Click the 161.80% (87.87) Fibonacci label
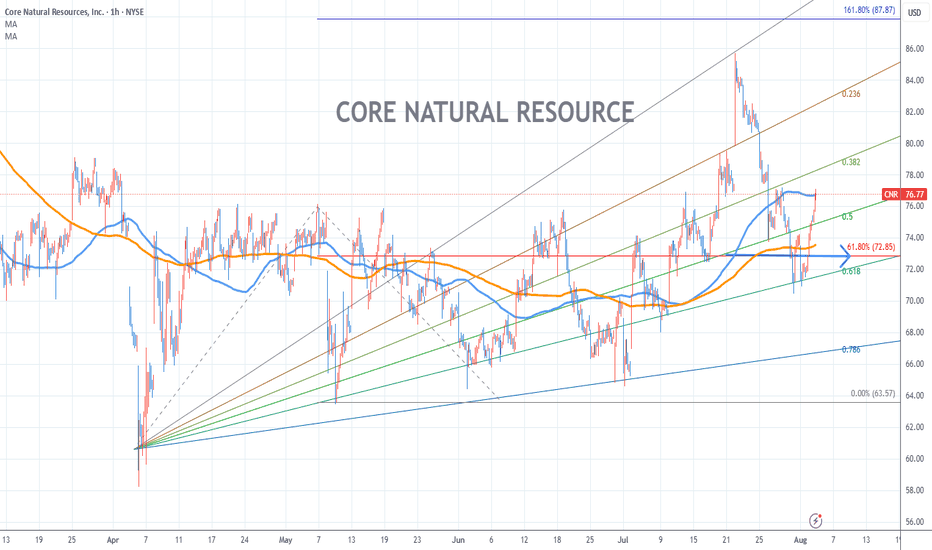Screen dimensions: 932x550 869,10
